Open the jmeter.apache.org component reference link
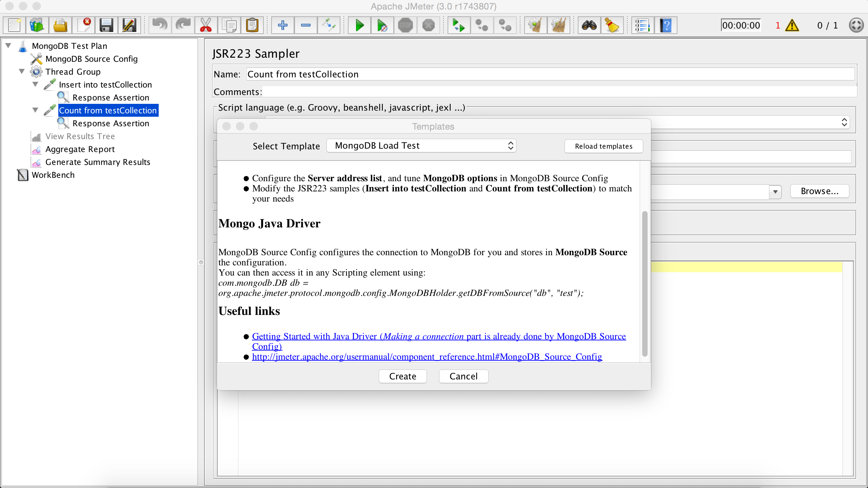868x488 pixels. (x=427, y=357)
